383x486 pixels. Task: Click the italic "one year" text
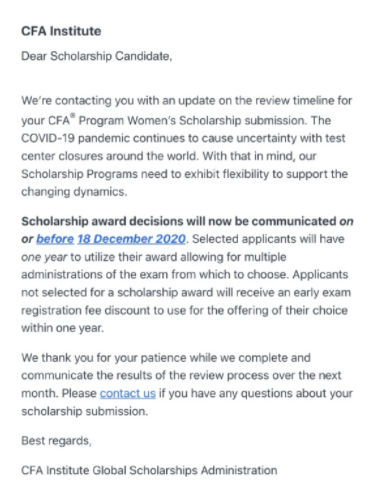[x=44, y=257]
